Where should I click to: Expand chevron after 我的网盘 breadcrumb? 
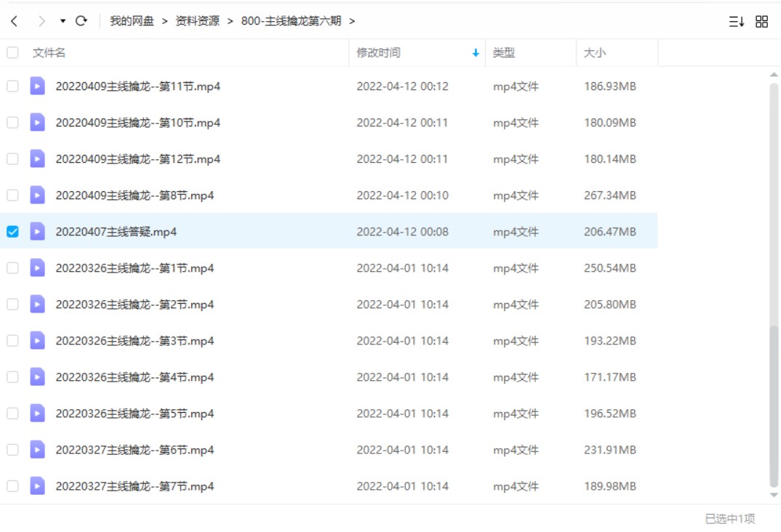pyautogui.click(x=165, y=21)
